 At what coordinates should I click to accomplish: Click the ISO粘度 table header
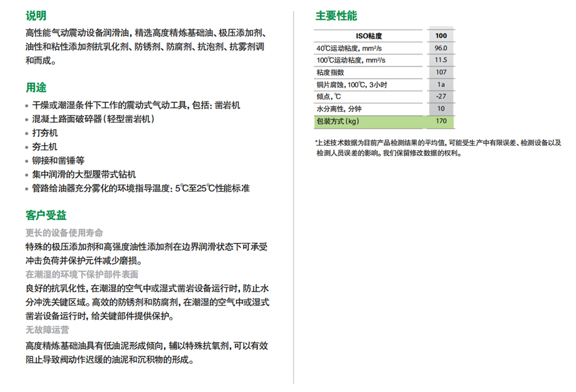click(x=369, y=36)
